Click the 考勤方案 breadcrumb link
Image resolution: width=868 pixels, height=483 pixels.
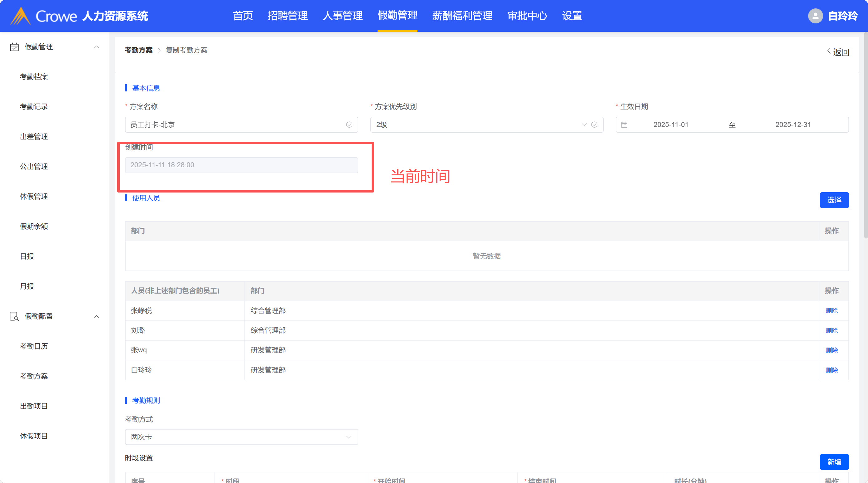[x=138, y=50]
